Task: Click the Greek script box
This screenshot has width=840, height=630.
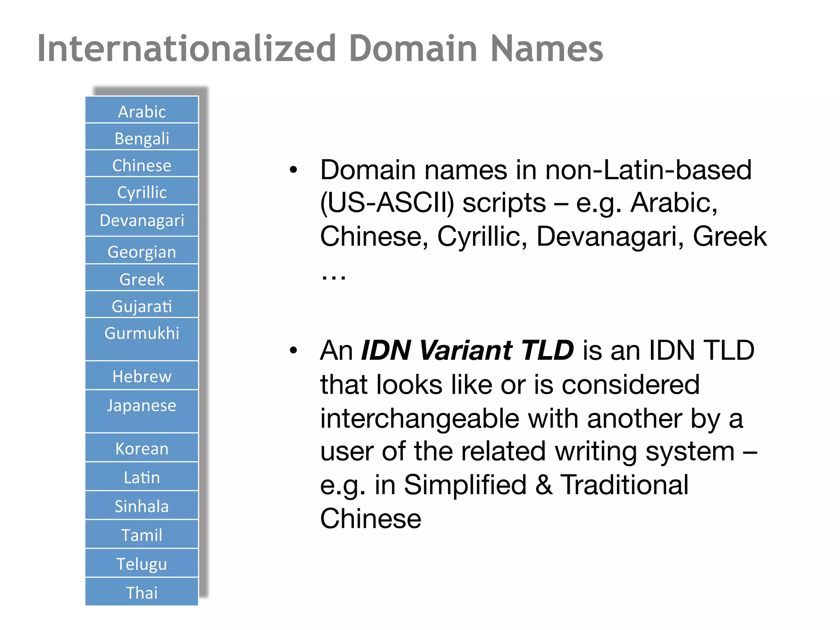Action: tap(142, 278)
